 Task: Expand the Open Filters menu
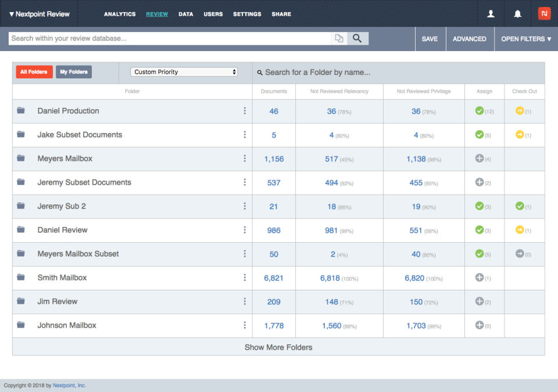(526, 39)
